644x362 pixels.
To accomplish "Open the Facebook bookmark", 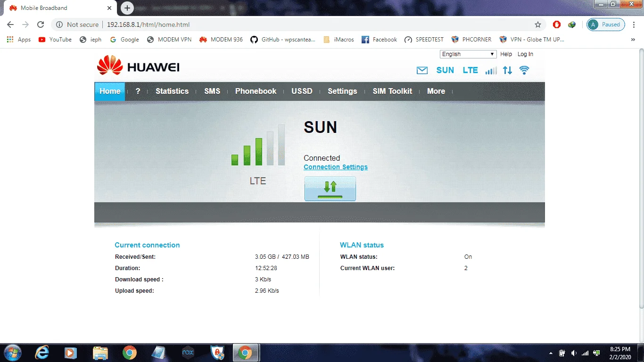I will click(380, 40).
